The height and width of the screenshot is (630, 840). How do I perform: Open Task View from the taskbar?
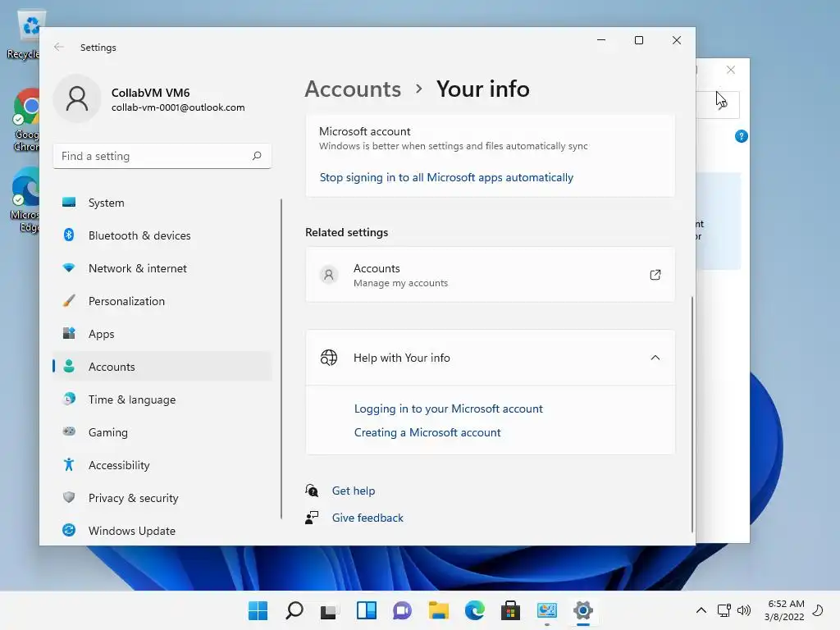[330, 610]
